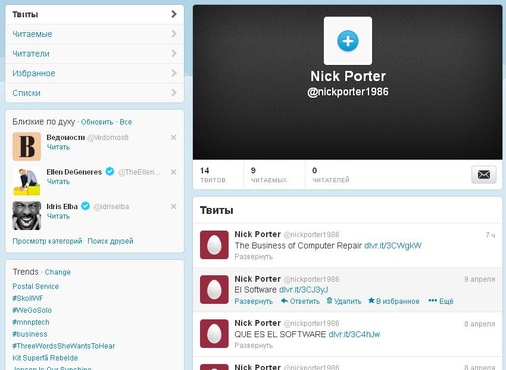
Task: Click egg avatar on Computer Repair tweet
Action: click(x=214, y=245)
